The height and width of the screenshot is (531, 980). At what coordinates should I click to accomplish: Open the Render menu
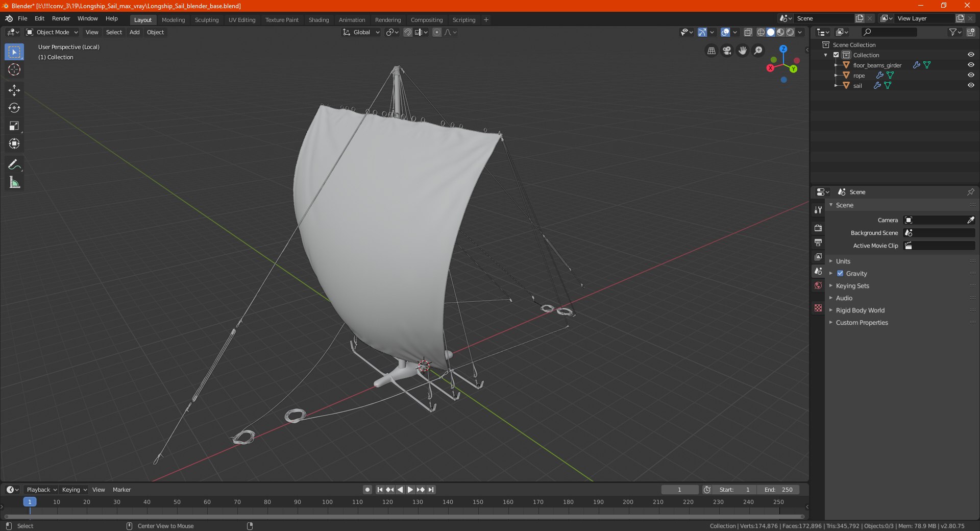tap(61, 18)
